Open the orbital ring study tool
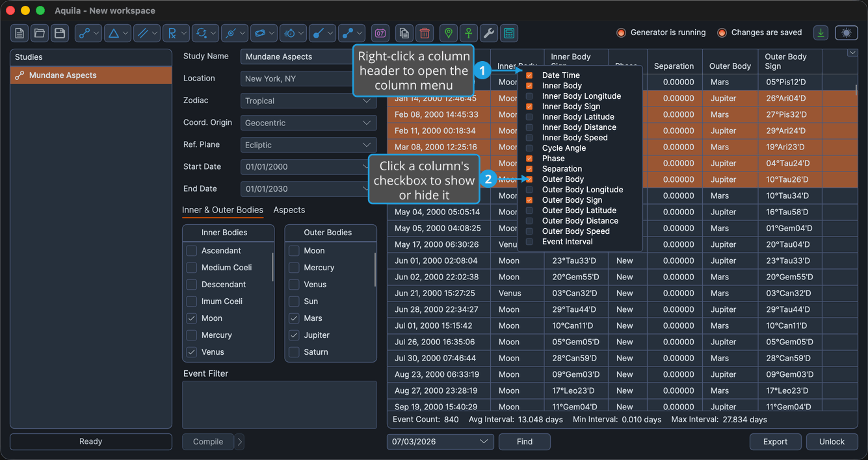This screenshot has width=868, height=460. coord(264,32)
